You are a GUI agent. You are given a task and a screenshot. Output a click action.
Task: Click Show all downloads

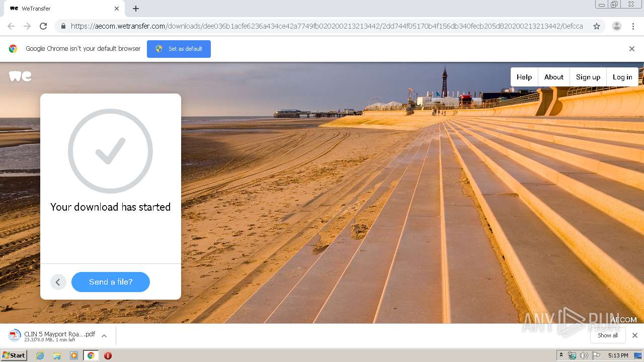[608, 335]
